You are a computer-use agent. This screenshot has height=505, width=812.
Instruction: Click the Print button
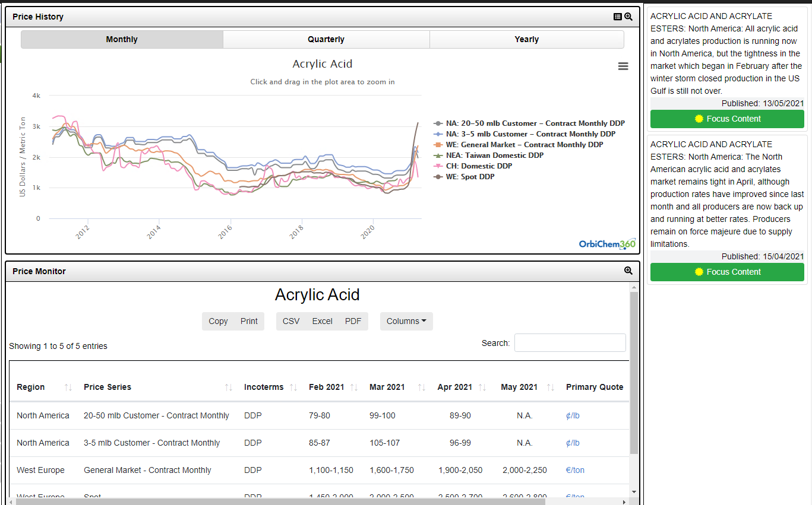tap(249, 321)
